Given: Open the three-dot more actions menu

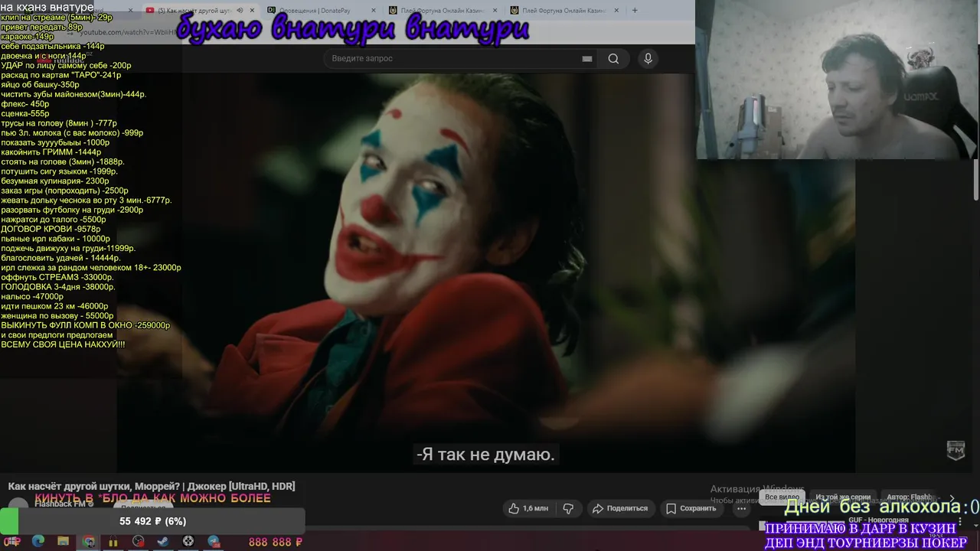Looking at the screenshot, I should 741,508.
